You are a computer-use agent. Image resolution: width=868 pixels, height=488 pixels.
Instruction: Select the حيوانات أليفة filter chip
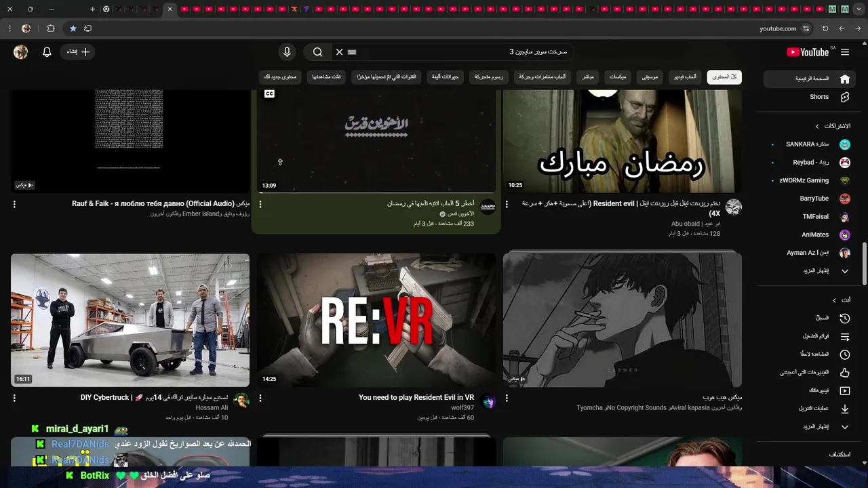click(446, 77)
